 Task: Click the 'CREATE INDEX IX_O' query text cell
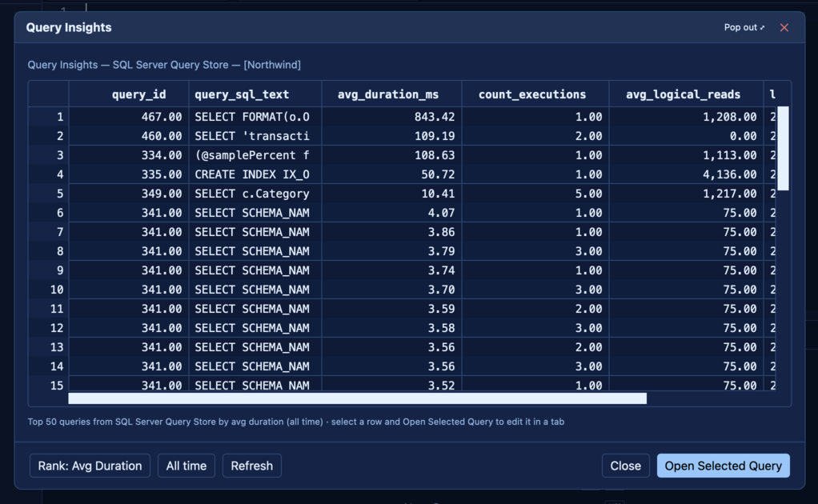click(255, 174)
